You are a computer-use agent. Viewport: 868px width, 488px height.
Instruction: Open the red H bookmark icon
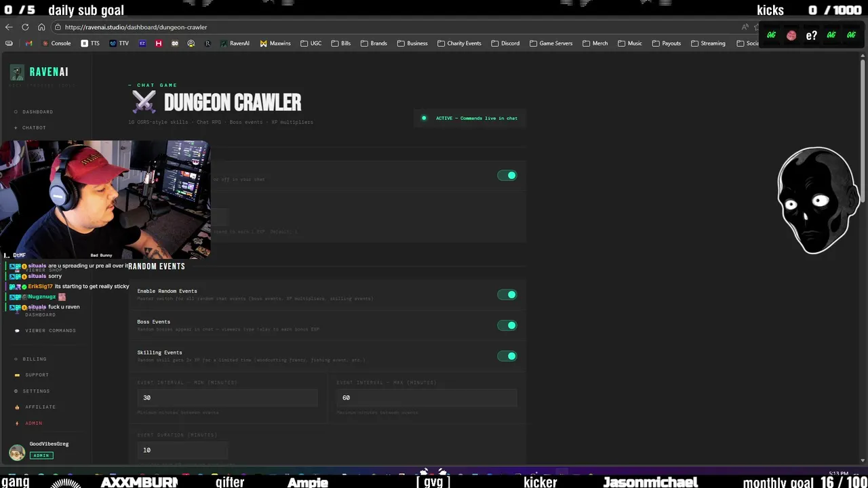click(x=159, y=43)
